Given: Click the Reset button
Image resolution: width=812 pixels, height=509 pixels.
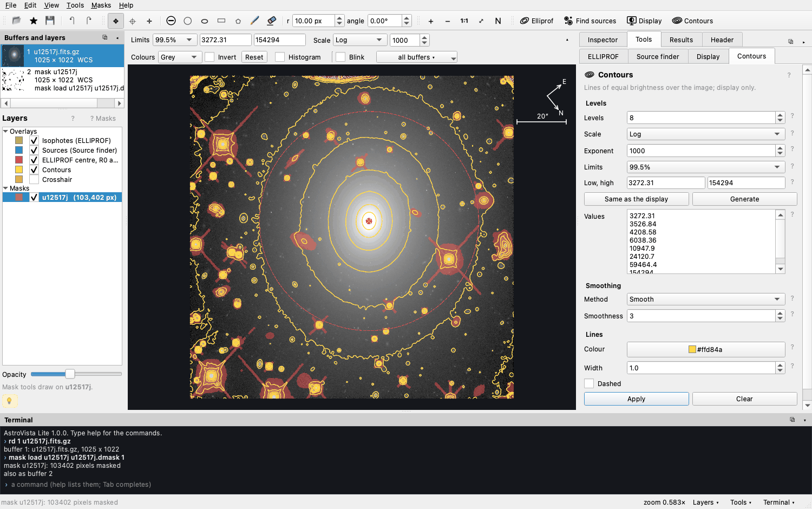Looking at the screenshot, I should [x=254, y=57].
